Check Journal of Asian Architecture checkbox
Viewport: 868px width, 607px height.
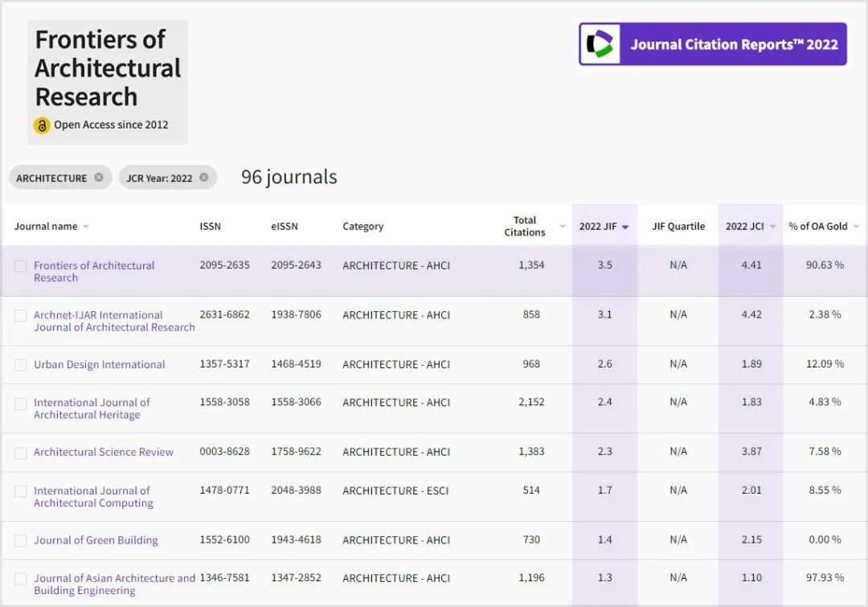tap(20, 579)
